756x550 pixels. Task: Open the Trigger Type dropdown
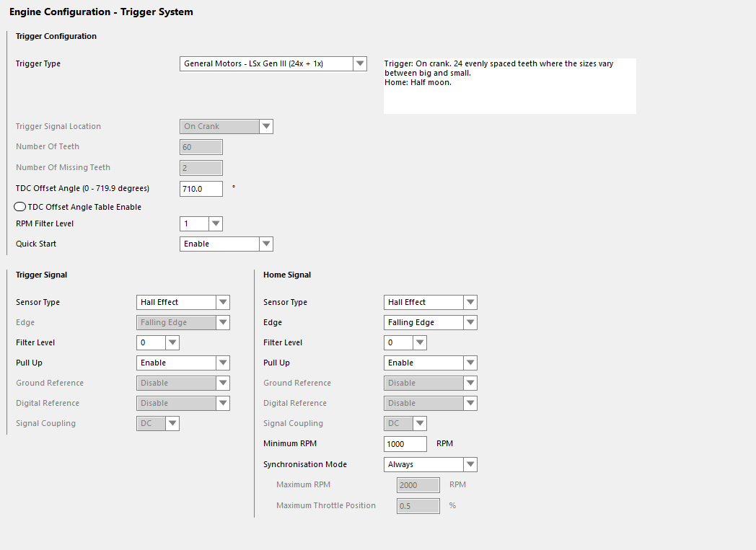click(273, 64)
